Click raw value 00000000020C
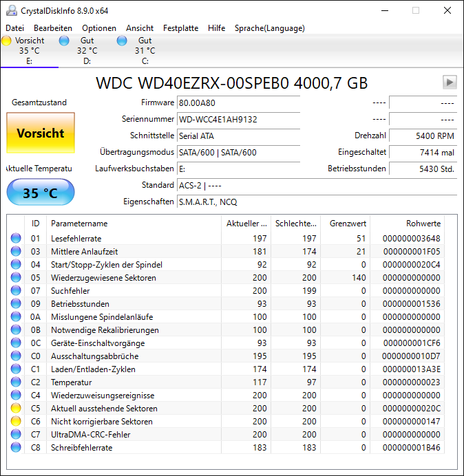Viewport: 464px width, 476px height. (412, 409)
